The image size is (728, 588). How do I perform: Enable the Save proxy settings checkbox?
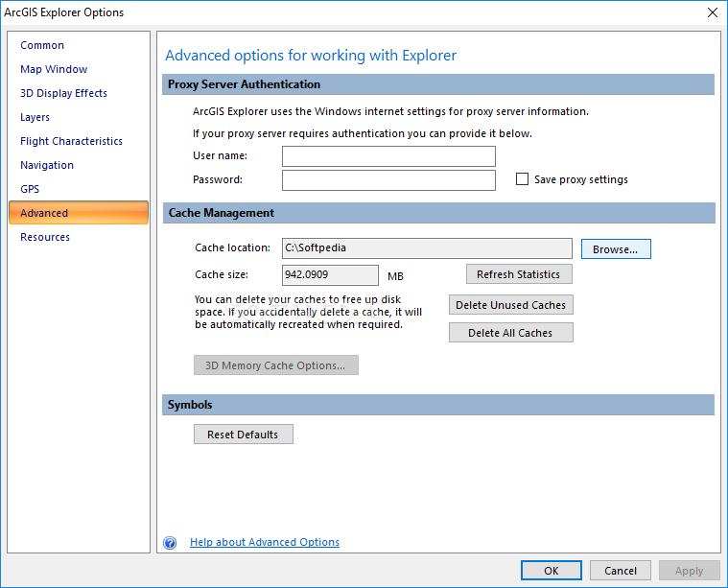tap(523, 179)
